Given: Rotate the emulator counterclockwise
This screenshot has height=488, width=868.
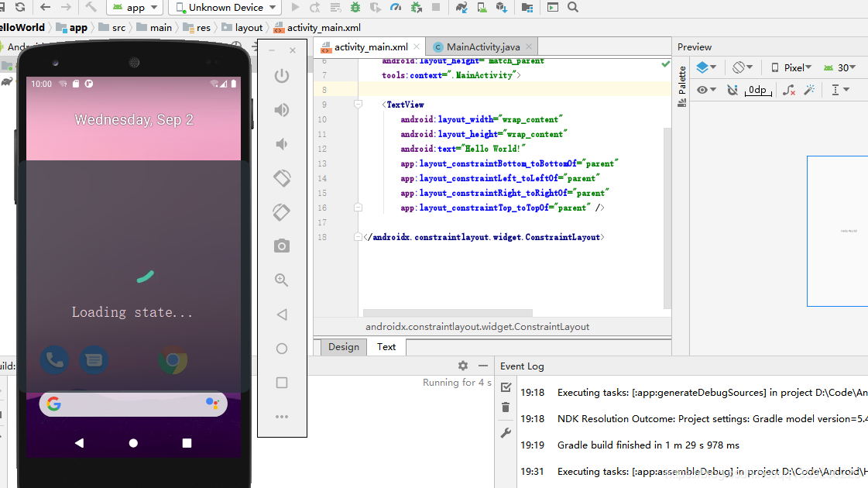Looking at the screenshot, I should point(281,178).
